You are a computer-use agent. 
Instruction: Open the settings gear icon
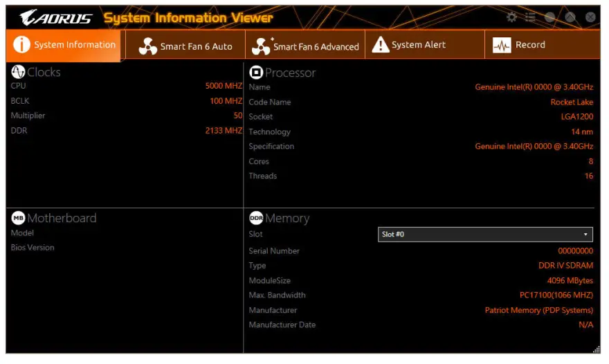(511, 17)
